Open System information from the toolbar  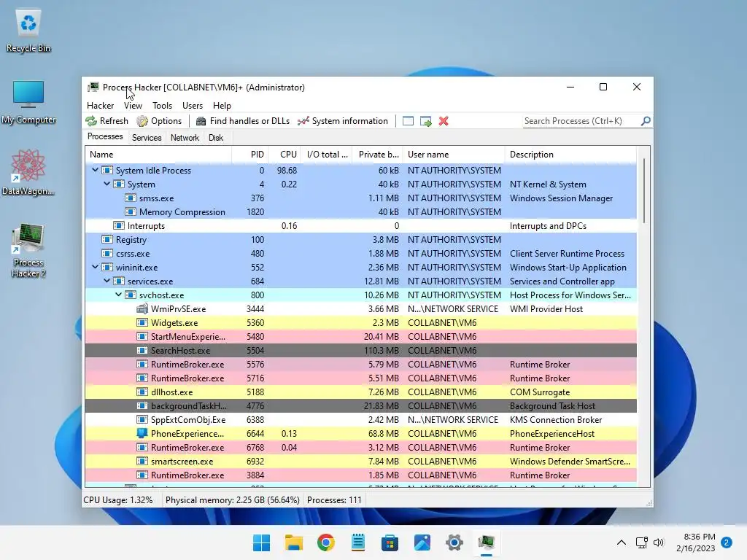tap(343, 121)
